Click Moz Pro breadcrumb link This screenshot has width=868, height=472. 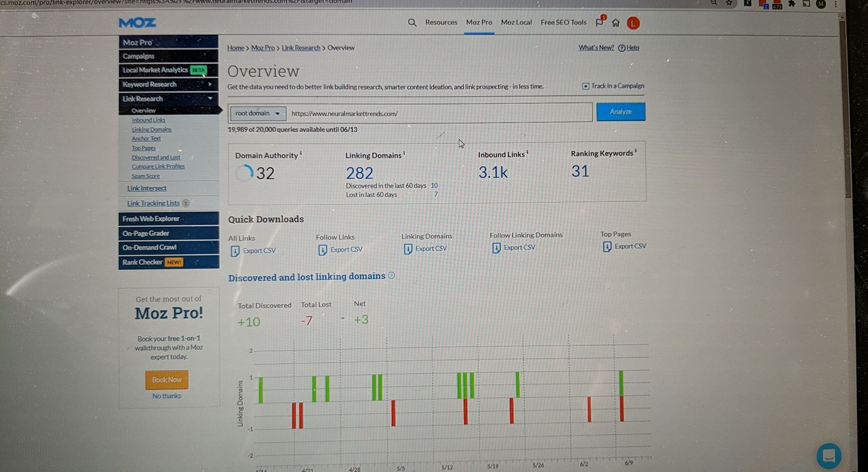tap(263, 48)
